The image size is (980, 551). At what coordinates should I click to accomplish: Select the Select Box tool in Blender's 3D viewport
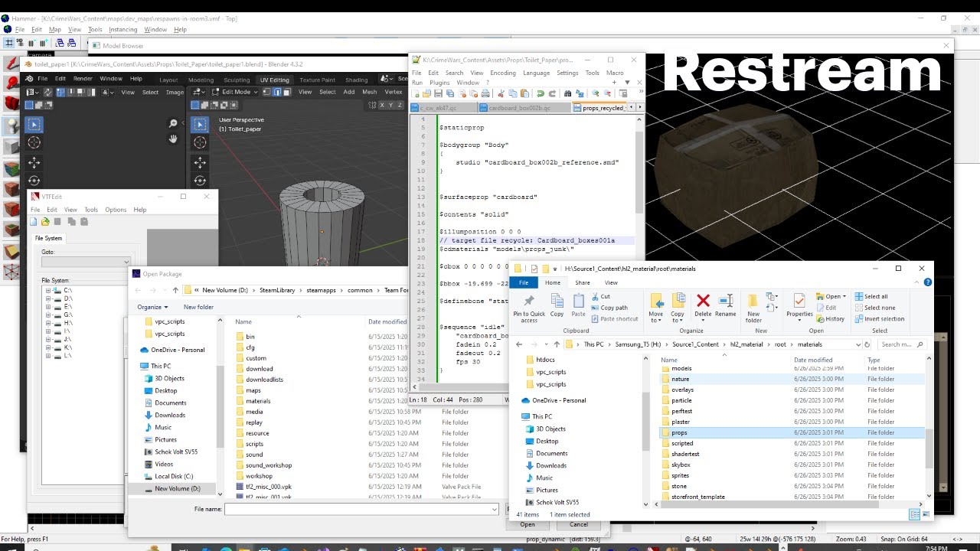point(200,124)
